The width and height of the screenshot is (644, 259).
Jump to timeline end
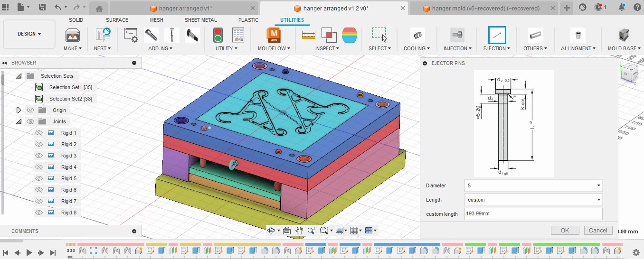[53, 253]
